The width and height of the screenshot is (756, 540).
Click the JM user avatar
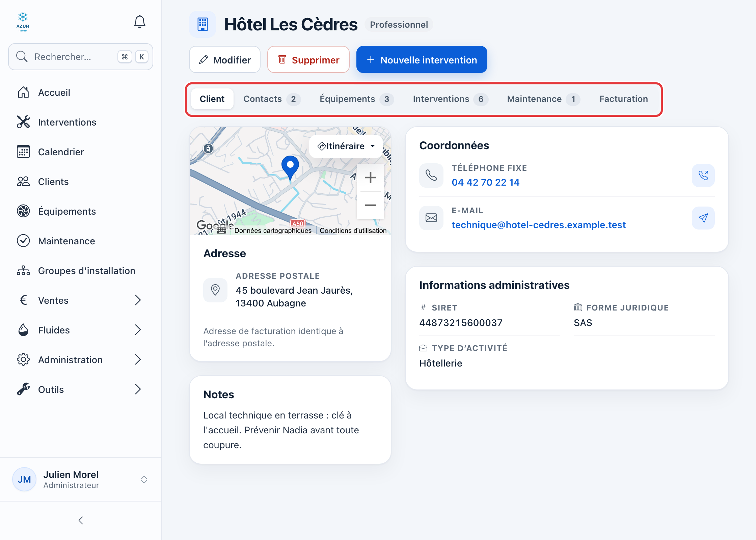[24, 479]
